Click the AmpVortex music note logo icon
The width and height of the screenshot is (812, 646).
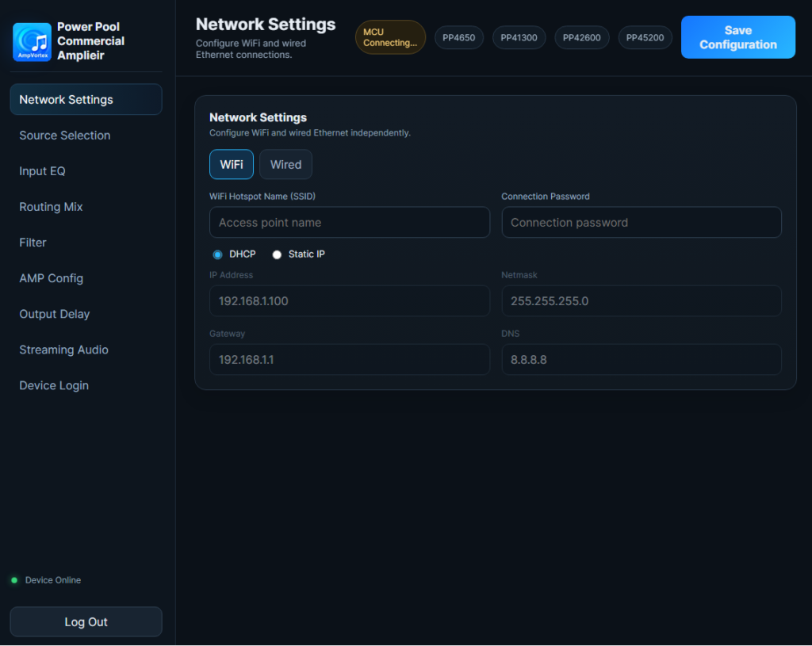32,41
